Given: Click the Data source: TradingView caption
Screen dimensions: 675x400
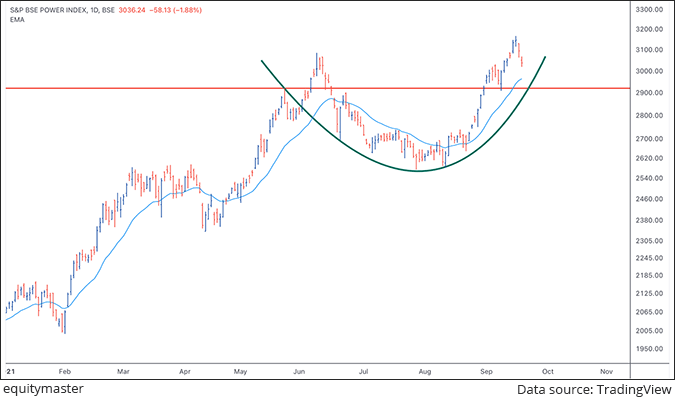Looking at the screenshot, I should pos(594,390).
